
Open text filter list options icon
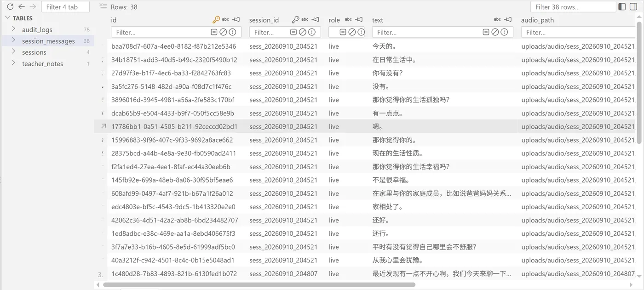point(486,32)
